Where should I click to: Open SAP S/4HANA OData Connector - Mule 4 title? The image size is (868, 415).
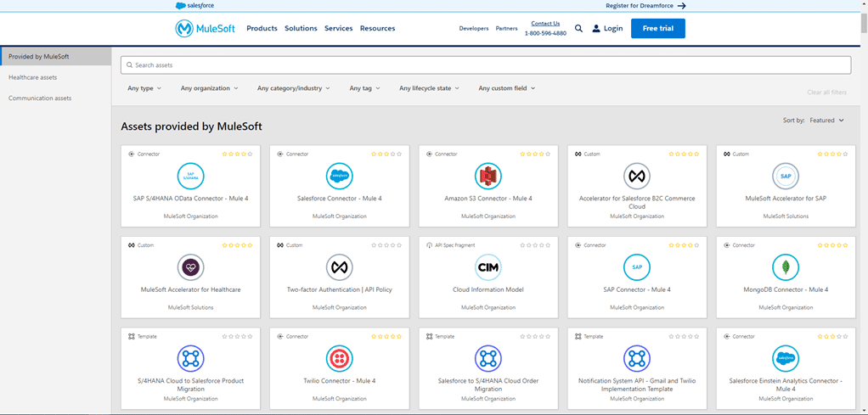click(x=190, y=198)
